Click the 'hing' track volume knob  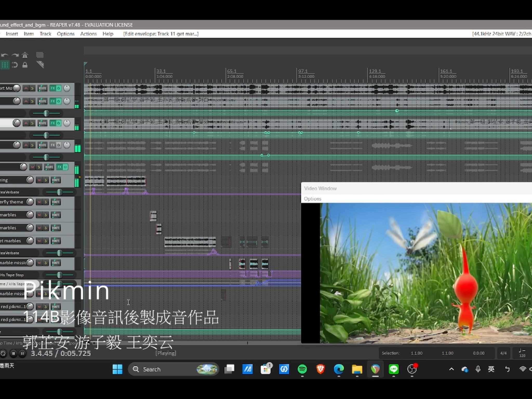(x=30, y=180)
